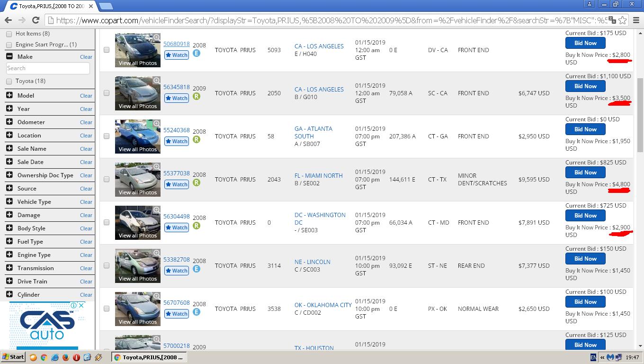
Task: Expand the Fuel Type filter
Action: 9,241
